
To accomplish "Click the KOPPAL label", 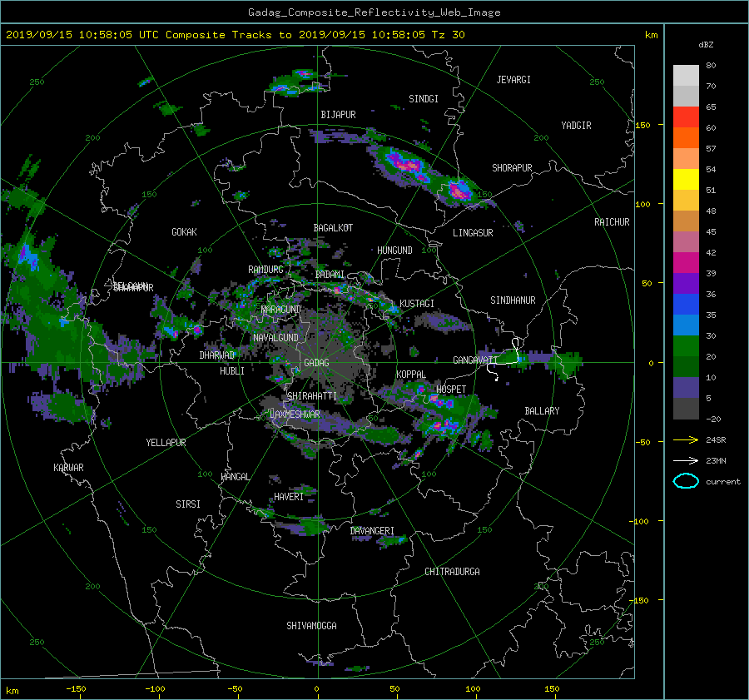I will click(x=411, y=375).
